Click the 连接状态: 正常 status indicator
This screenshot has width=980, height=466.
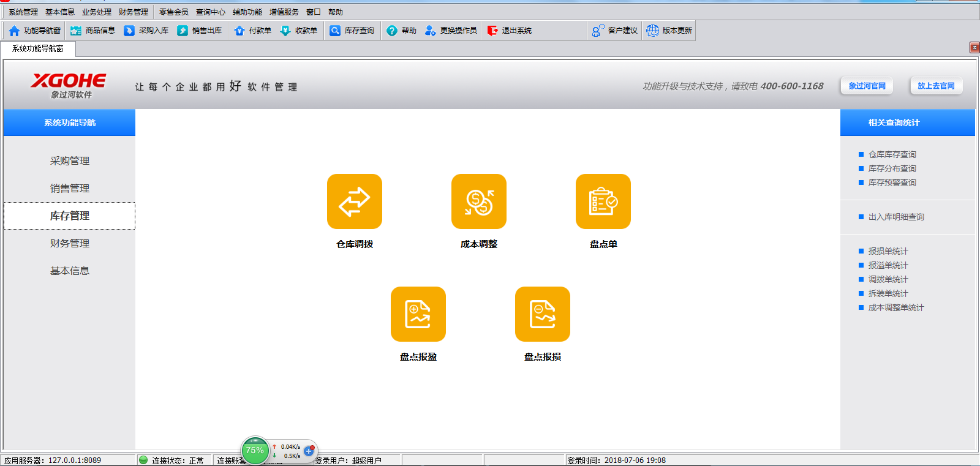coord(171,460)
